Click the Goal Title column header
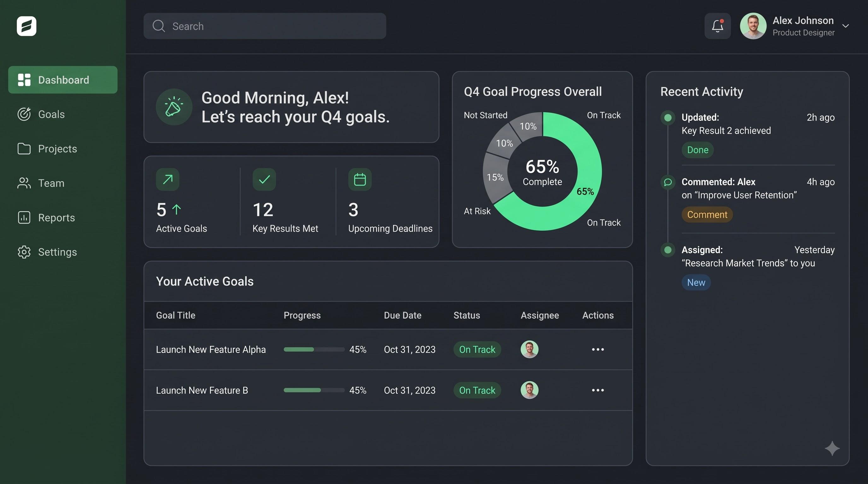The width and height of the screenshot is (868, 484). [x=176, y=315]
